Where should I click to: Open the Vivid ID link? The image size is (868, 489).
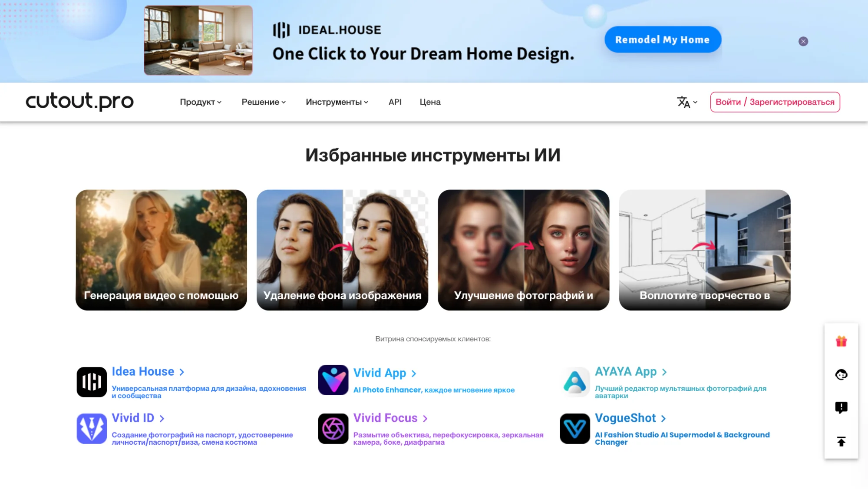[x=138, y=418]
